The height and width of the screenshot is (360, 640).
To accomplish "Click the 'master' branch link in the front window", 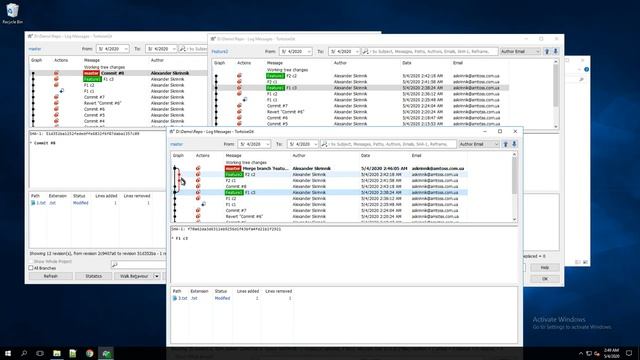I will click(x=177, y=144).
